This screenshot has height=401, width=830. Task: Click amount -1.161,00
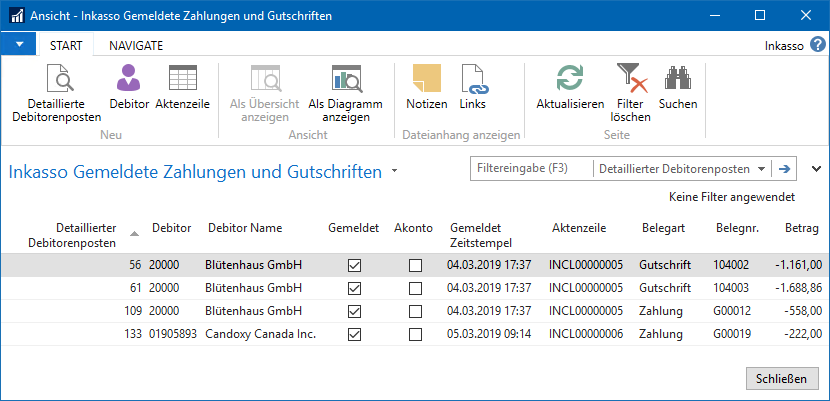click(799, 266)
